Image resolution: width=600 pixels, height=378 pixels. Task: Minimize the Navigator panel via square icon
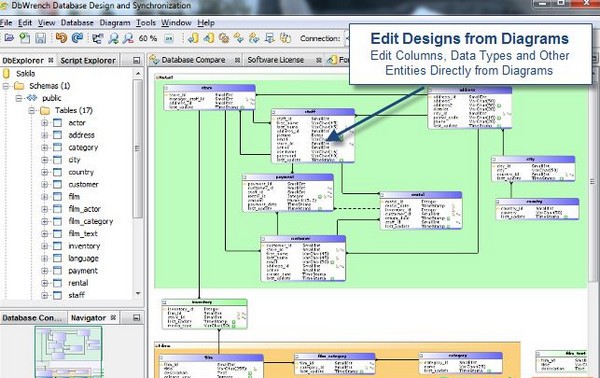click(x=137, y=318)
